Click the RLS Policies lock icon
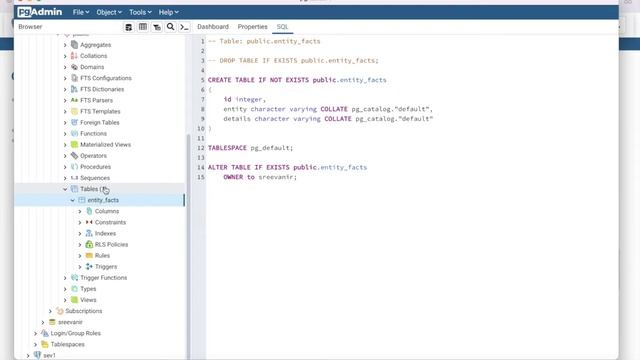The image size is (640, 360). [89, 244]
